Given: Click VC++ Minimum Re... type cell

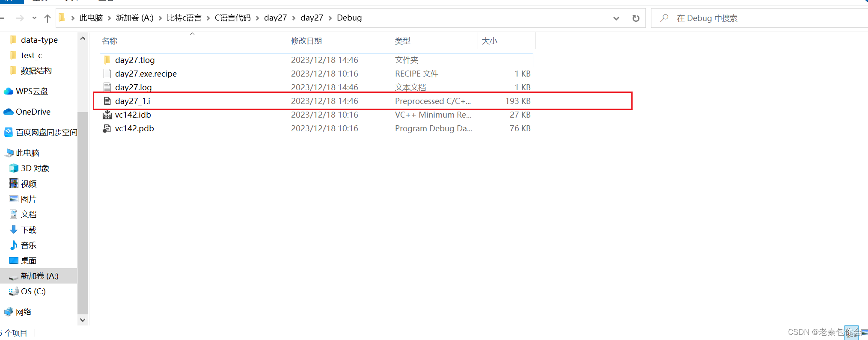Looking at the screenshot, I should tap(433, 115).
